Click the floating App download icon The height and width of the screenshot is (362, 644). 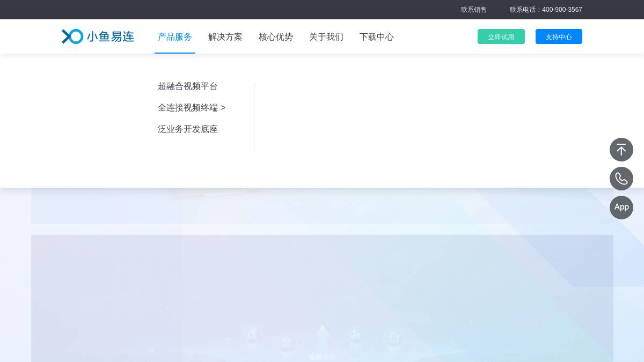pos(621,208)
